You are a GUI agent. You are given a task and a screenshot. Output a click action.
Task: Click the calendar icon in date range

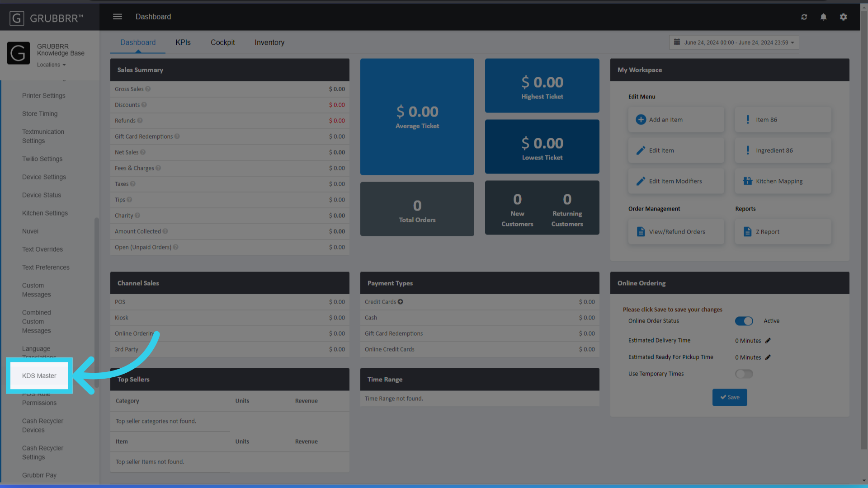(677, 42)
